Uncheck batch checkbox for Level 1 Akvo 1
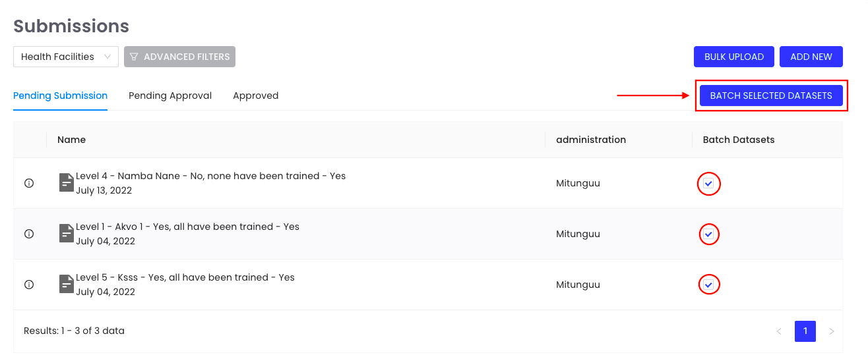Screen dimensions: 868x359 (x=708, y=234)
